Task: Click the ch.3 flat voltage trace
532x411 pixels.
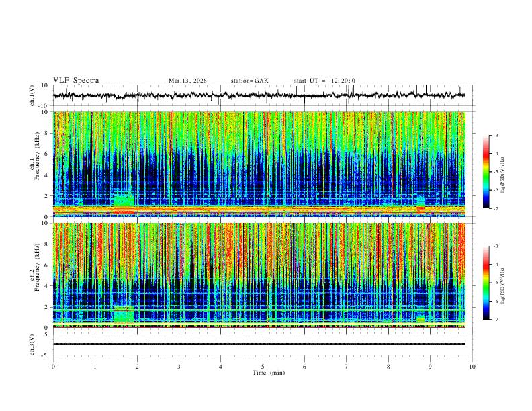Action: (259, 344)
